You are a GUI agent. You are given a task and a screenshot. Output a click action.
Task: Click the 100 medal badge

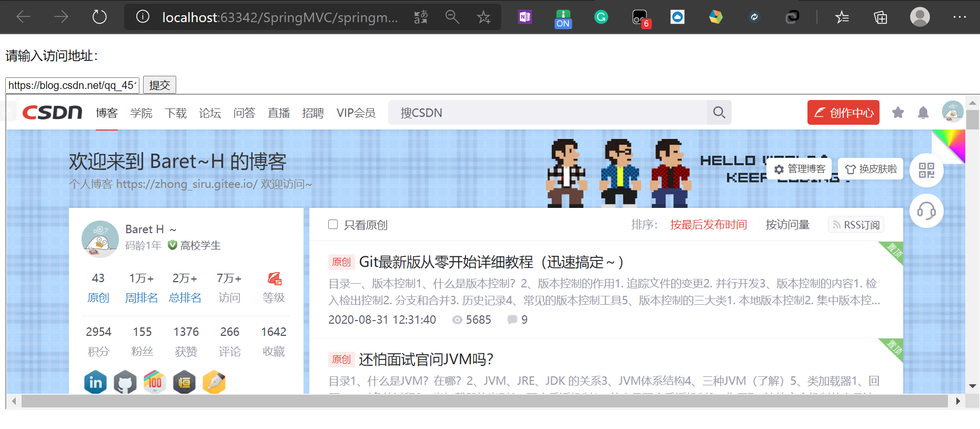pyautogui.click(x=155, y=382)
